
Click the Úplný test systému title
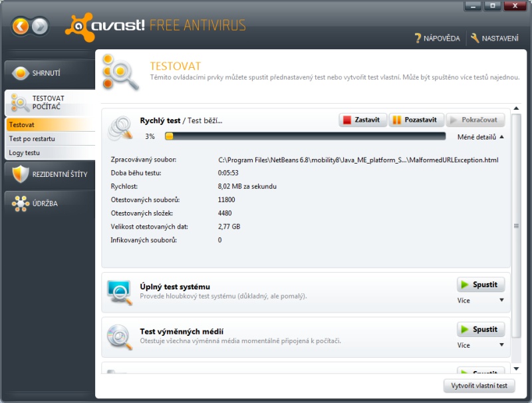(x=175, y=287)
